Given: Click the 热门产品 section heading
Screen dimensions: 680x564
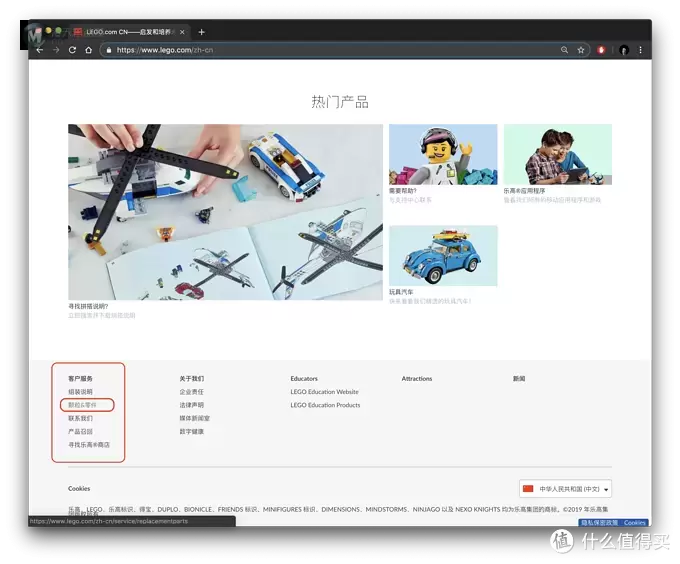Looking at the screenshot, I should click(x=340, y=102).
